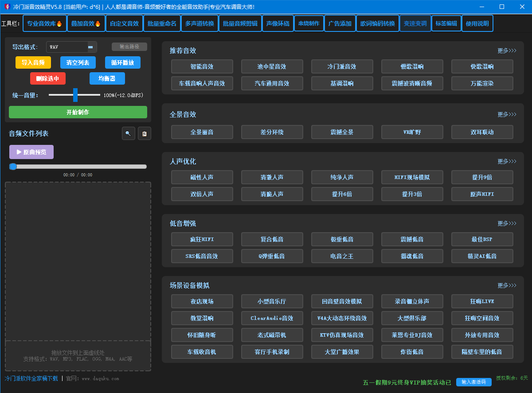
Task: Click the clipboard icon beside 音频文件列表
Action: point(144,133)
